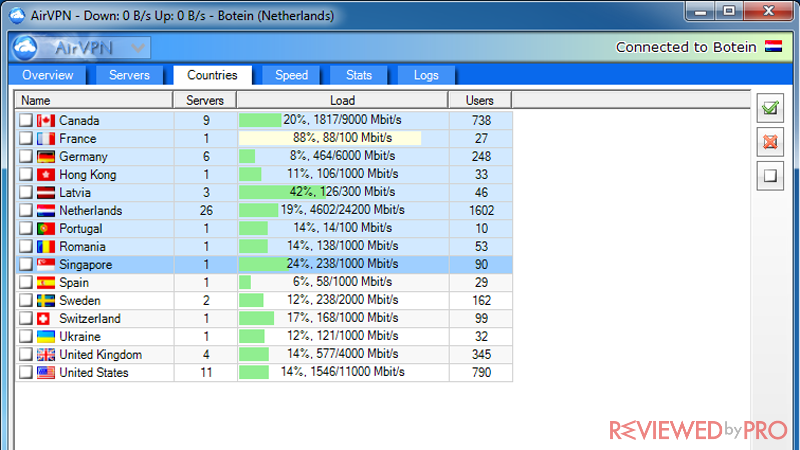Screen dimensions: 800x450
Task: Click the empty square neutral icon
Action: click(x=770, y=176)
